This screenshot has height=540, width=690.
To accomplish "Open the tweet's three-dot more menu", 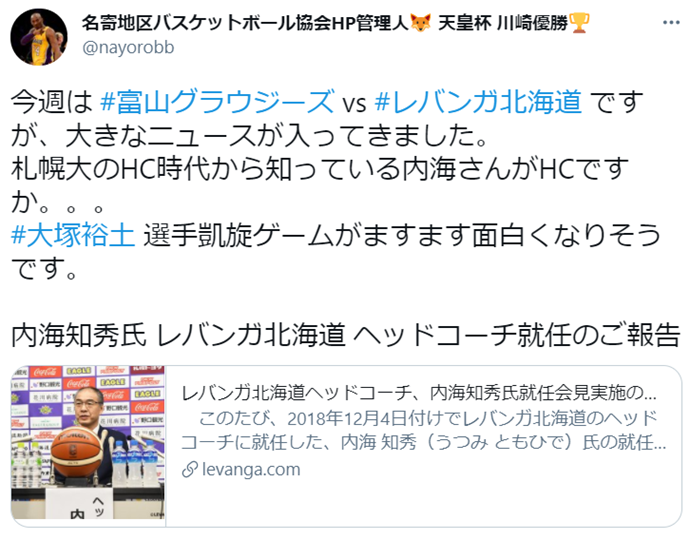I will click(671, 23).
